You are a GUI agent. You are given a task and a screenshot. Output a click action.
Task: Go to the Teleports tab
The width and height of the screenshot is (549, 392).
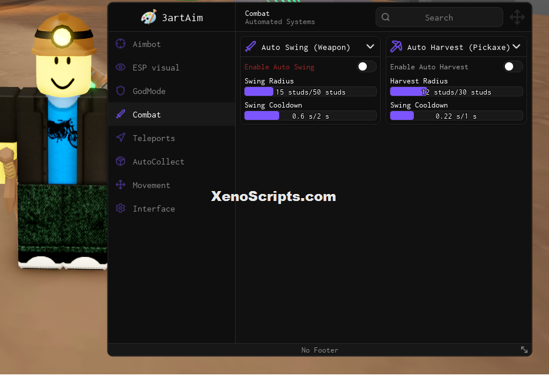point(172,138)
